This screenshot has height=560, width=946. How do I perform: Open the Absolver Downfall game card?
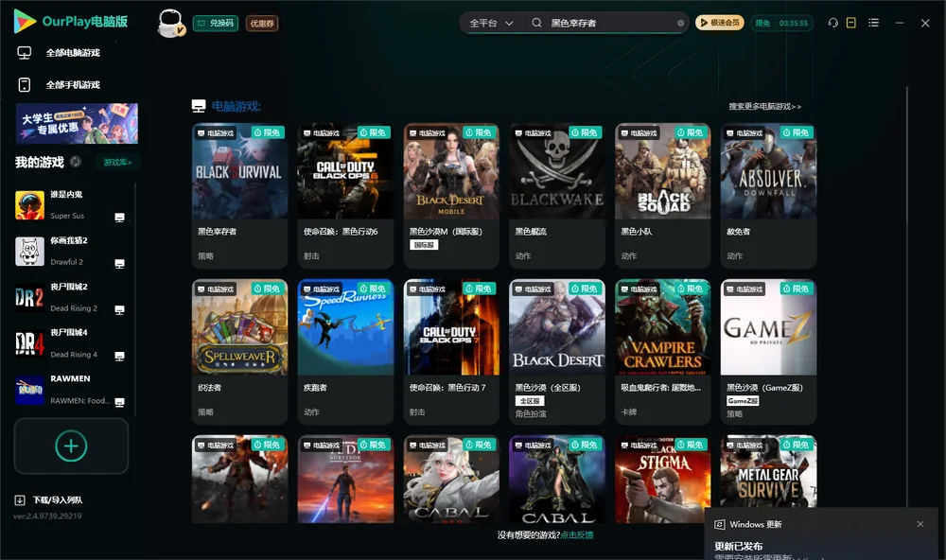pos(768,196)
